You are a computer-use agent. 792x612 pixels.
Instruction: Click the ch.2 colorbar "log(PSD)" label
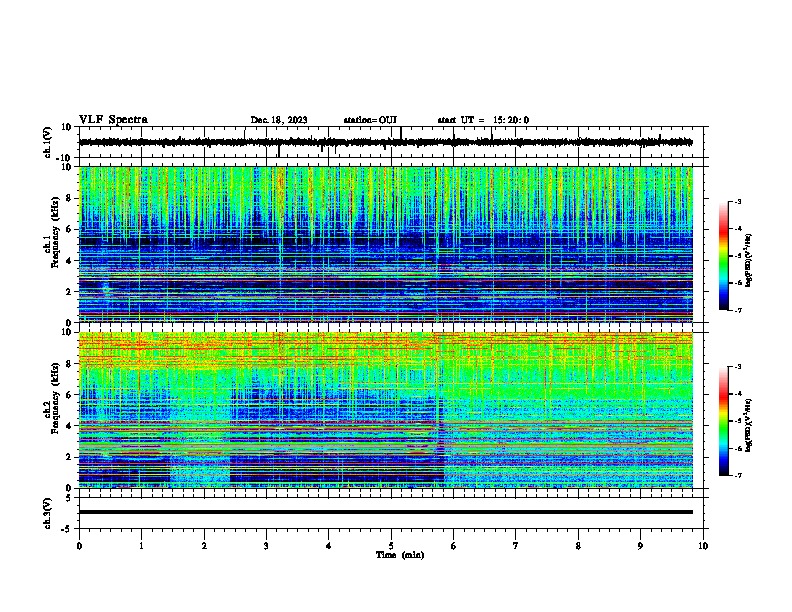(749, 425)
